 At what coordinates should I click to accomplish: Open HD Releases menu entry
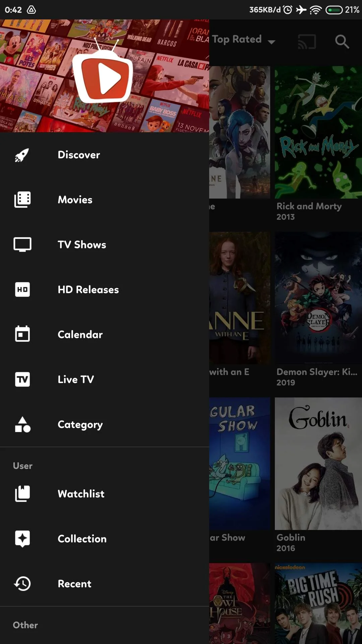click(x=105, y=289)
